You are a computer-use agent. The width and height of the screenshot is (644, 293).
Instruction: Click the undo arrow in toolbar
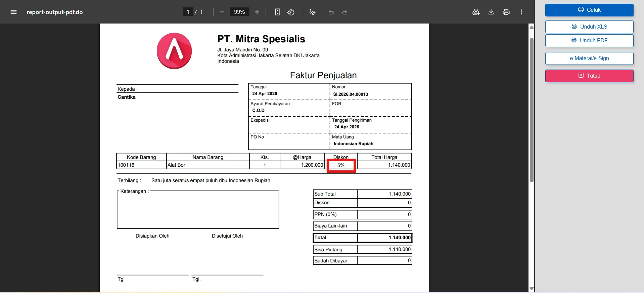331,12
